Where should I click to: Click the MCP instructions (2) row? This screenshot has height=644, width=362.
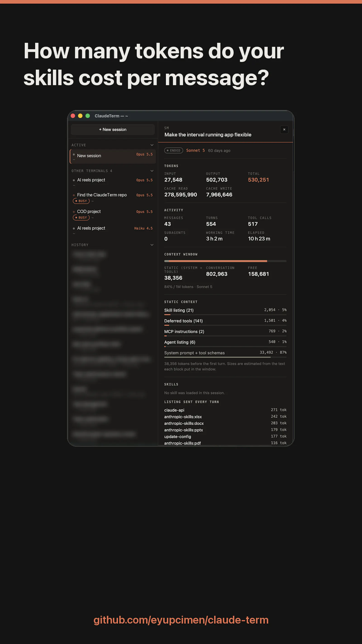(225, 332)
